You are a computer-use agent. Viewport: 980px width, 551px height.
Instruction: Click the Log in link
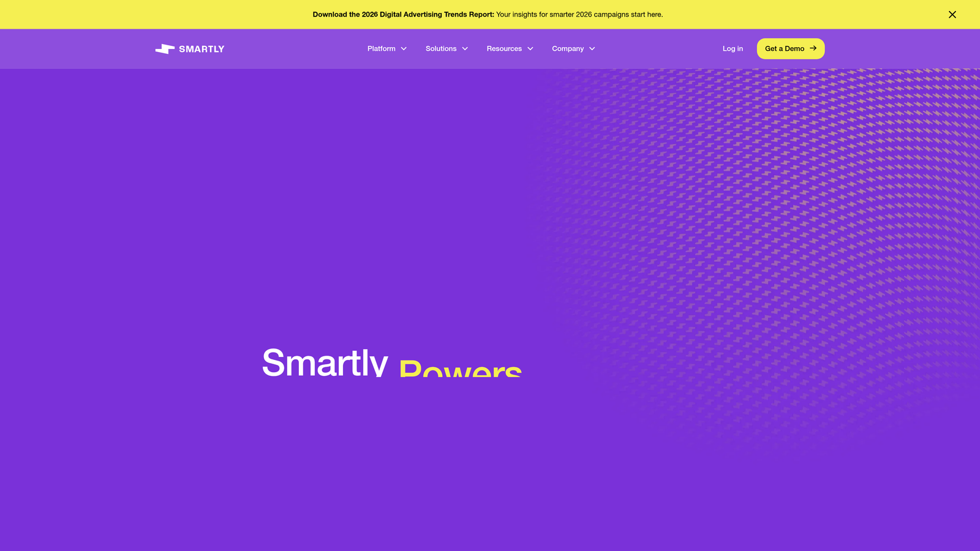click(733, 48)
